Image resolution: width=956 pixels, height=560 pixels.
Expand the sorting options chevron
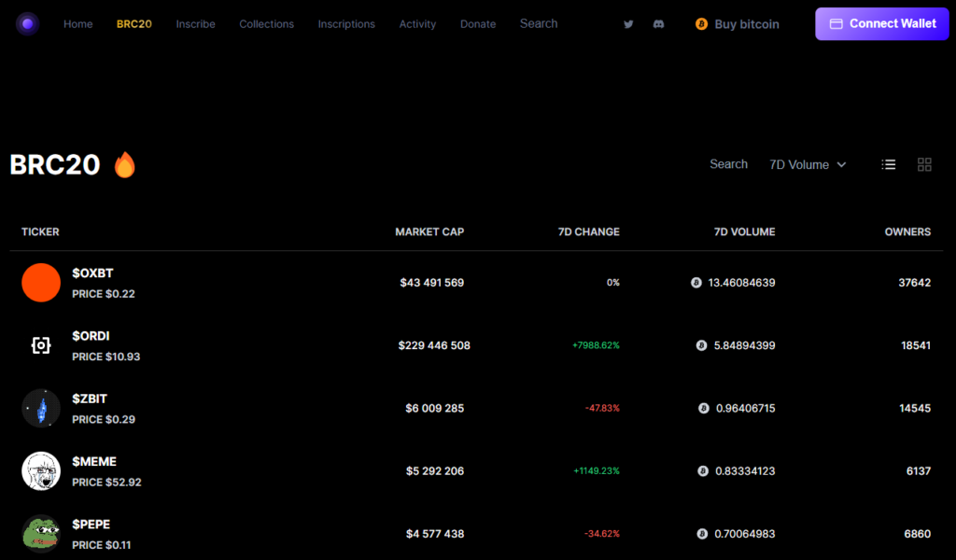(841, 164)
